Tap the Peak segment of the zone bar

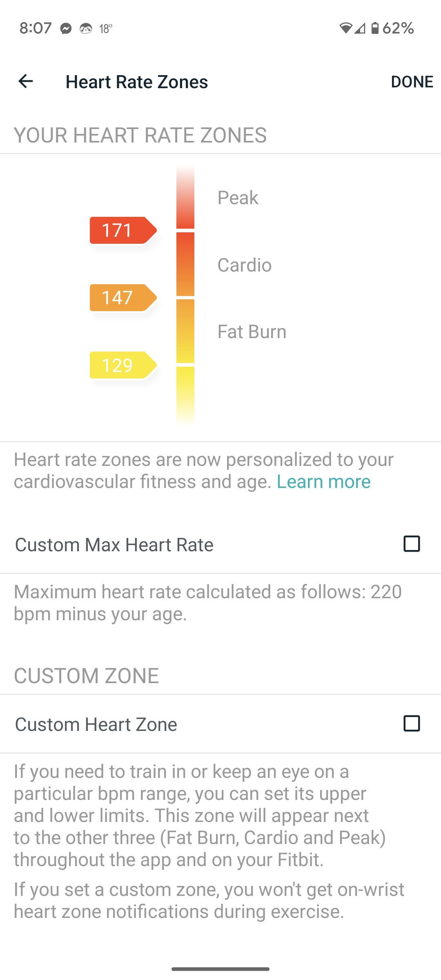(x=185, y=198)
